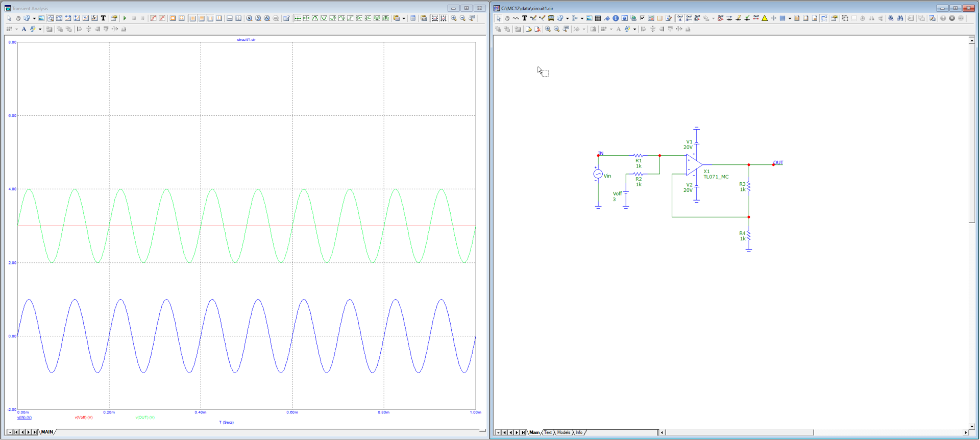Click the v(IN) (V) waveform label
Viewport: 980px width, 440px height.
[24, 418]
